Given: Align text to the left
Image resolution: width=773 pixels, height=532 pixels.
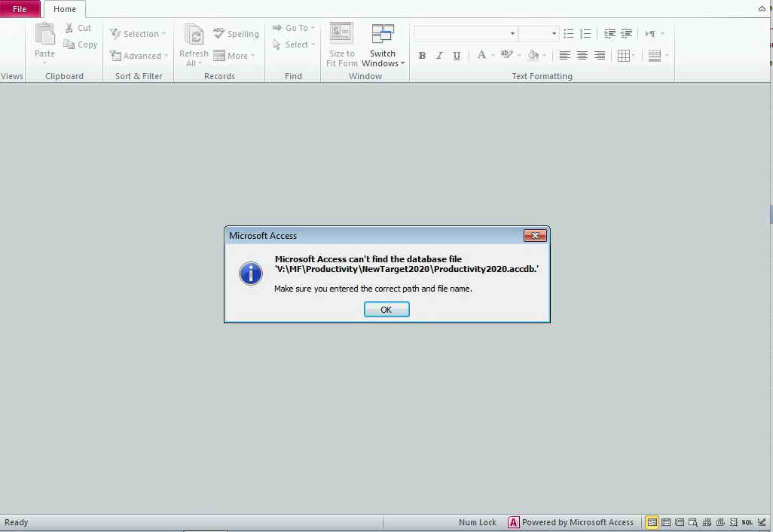Looking at the screenshot, I should click(564, 56).
